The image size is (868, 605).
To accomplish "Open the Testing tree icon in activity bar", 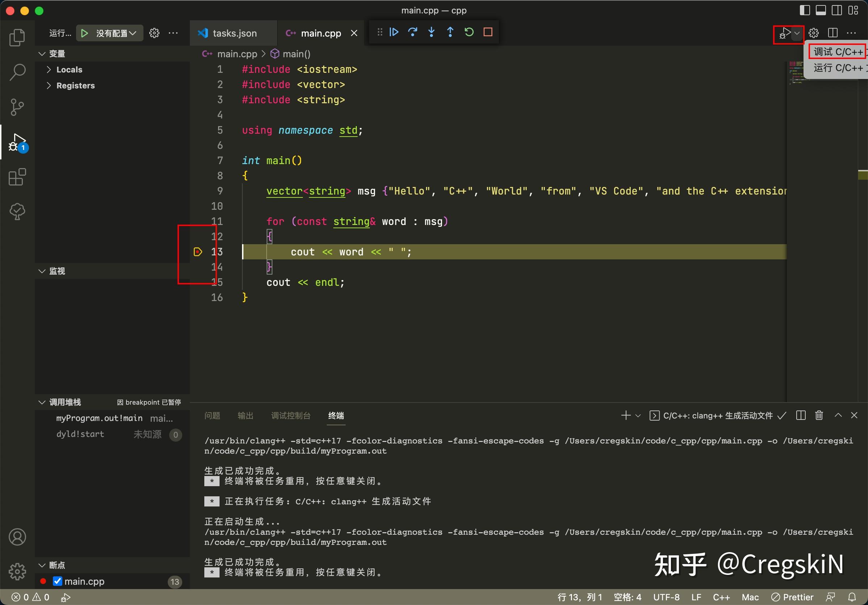I will [17, 212].
